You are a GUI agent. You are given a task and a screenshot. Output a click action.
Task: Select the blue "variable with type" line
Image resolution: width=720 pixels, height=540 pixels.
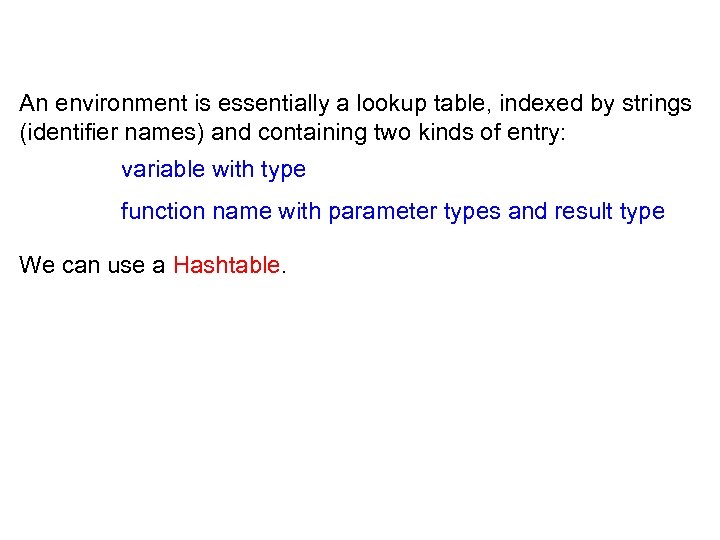click(213, 170)
